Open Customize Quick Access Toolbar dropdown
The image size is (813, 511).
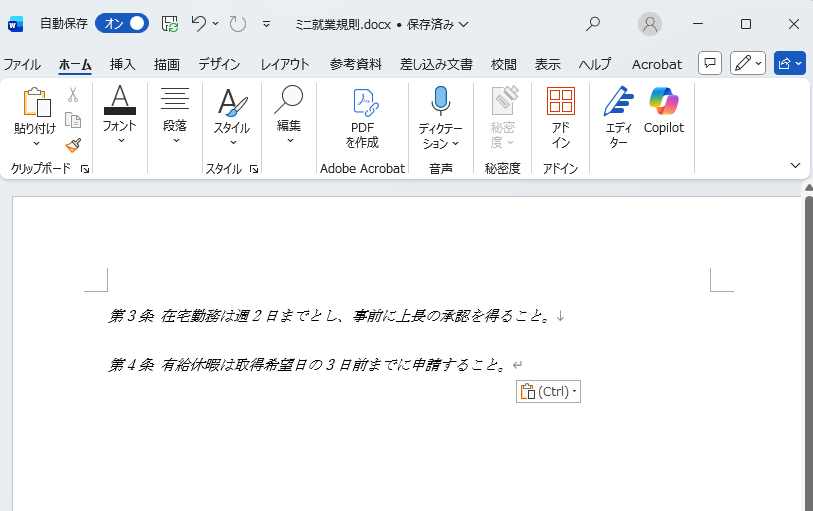click(267, 24)
